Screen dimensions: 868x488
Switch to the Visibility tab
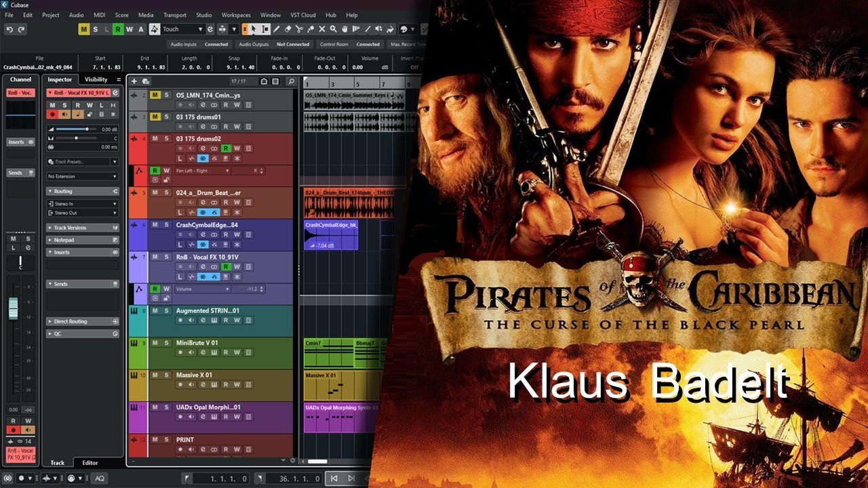[x=96, y=79]
